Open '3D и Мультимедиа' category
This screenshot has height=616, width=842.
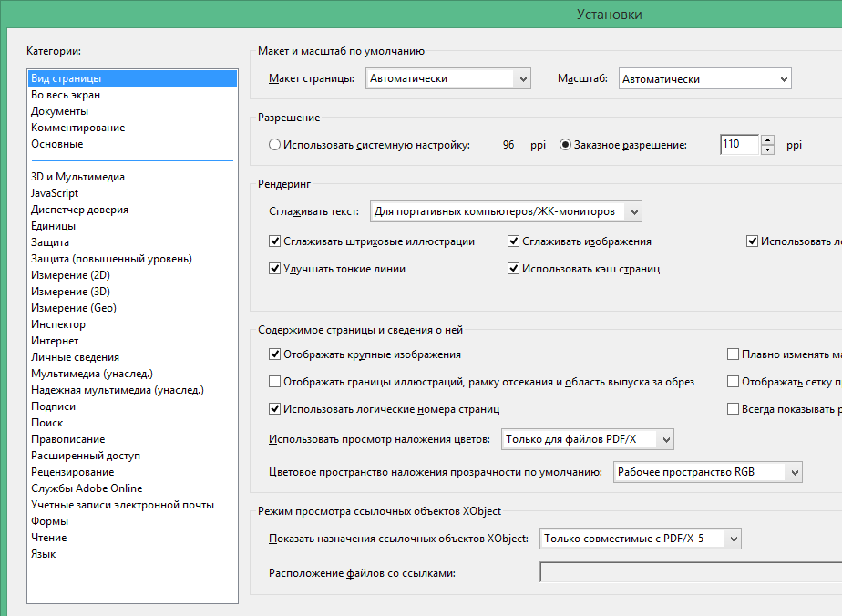(x=132, y=177)
